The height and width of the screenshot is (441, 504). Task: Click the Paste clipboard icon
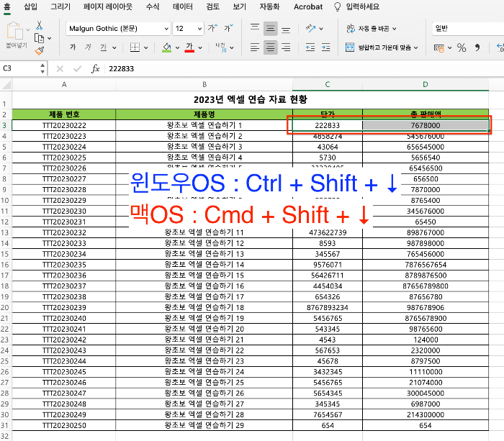click(x=15, y=31)
